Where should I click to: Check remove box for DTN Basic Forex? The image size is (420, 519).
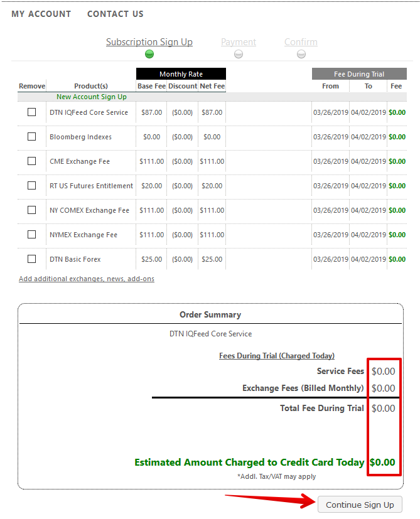point(31,259)
